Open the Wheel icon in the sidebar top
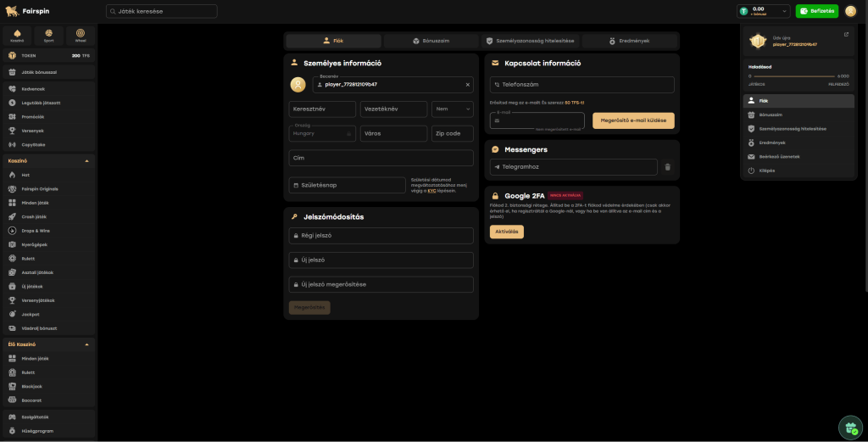 pos(81,34)
